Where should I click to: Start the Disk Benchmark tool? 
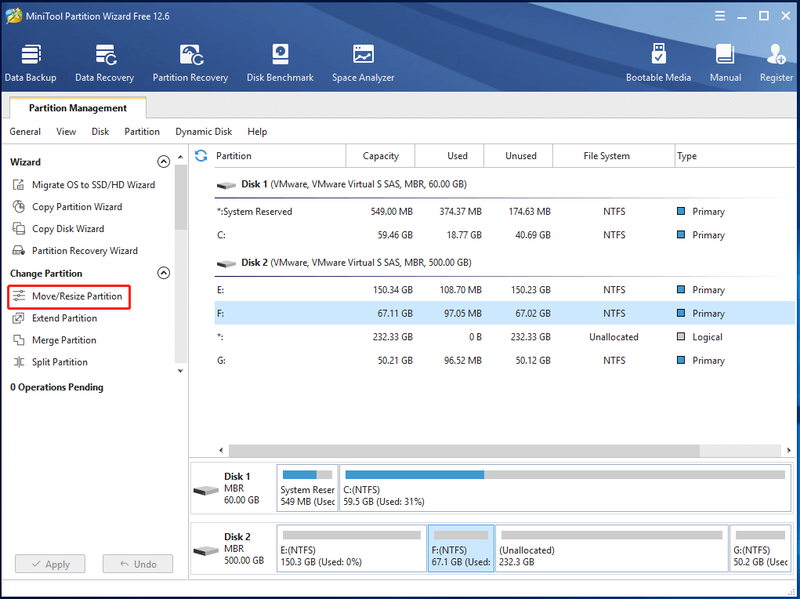280,63
